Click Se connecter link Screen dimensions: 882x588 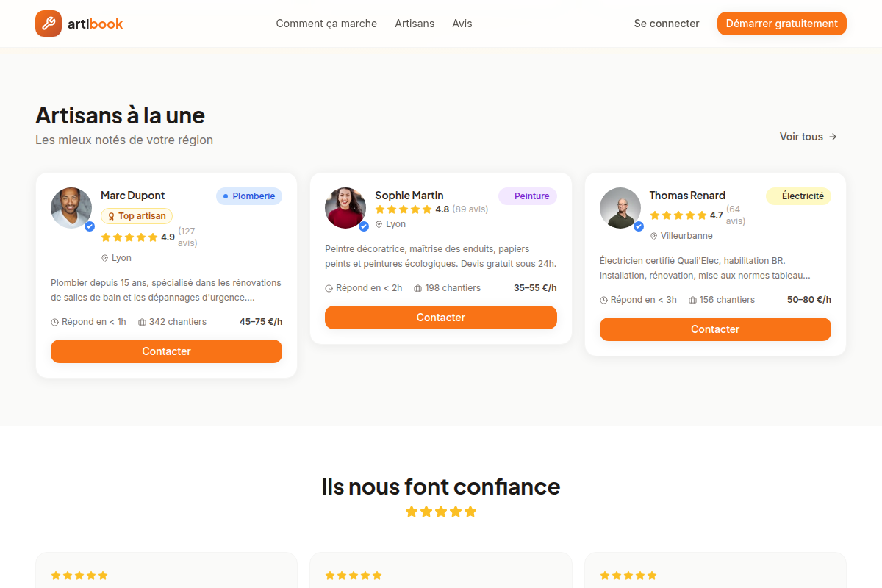667,24
